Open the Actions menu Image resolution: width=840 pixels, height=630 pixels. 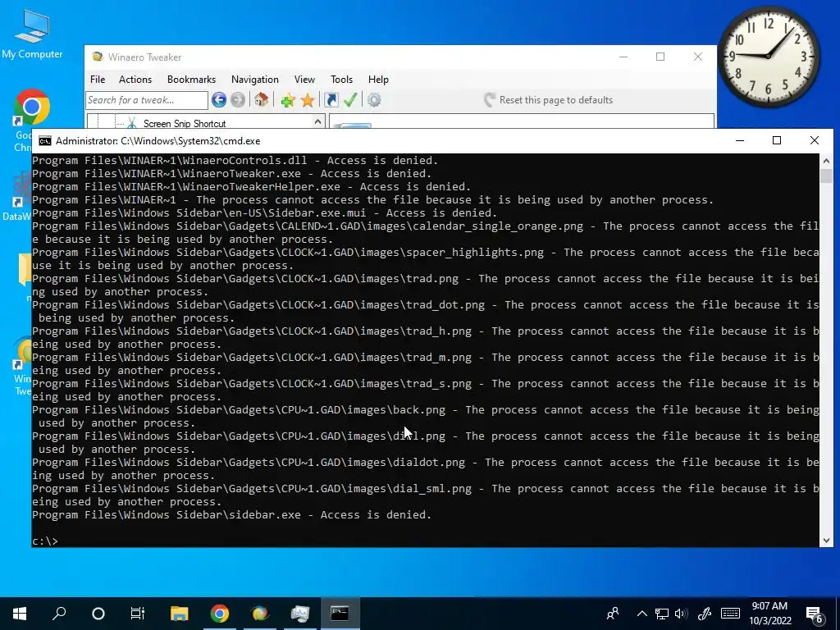click(x=135, y=80)
